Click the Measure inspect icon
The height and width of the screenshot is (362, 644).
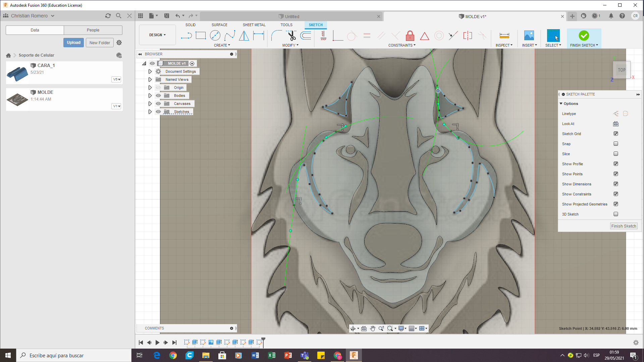[x=504, y=36]
